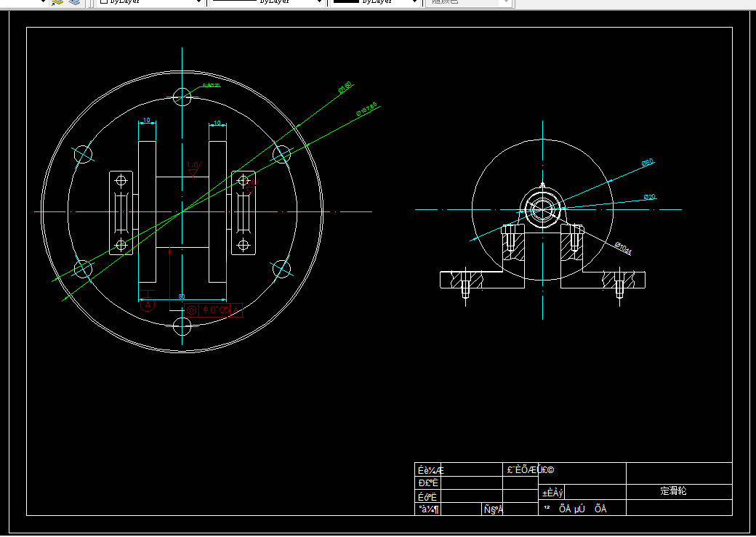The height and width of the screenshot is (537, 756).
Task: Select the cyan "Ø20" dimension text
Action: coord(649,197)
